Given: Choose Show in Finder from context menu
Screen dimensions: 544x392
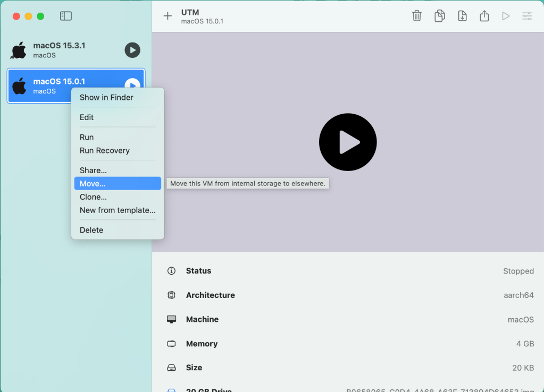Looking at the screenshot, I should (106, 97).
